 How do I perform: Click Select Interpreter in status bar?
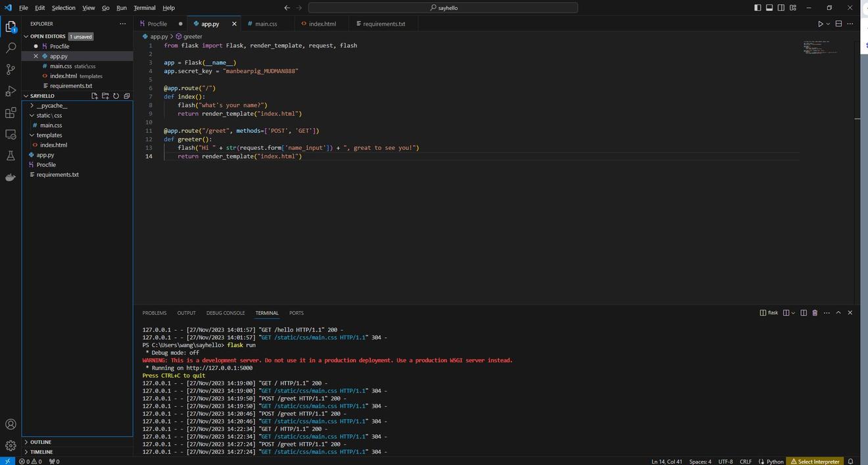pos(815,461)
